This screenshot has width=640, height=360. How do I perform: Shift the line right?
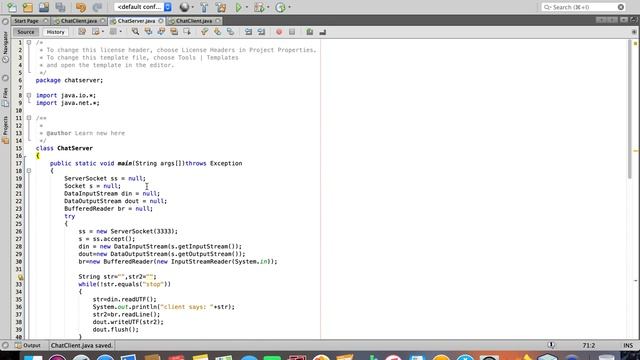[261, 32]
